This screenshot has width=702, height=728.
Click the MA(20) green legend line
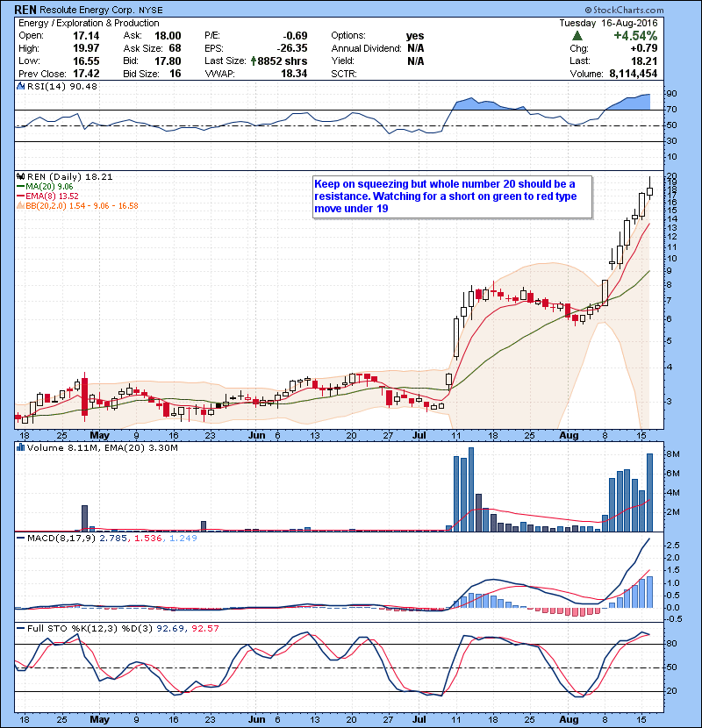click(x=20, y=187)
